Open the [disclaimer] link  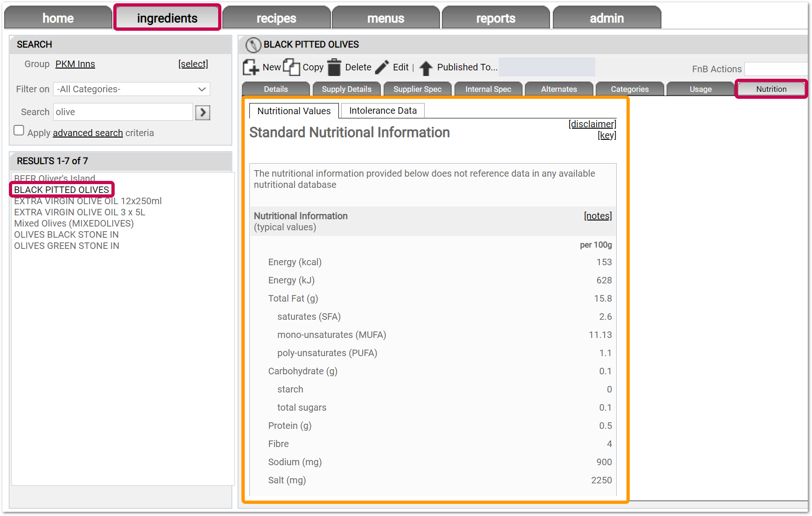click(x=592, y=124)
